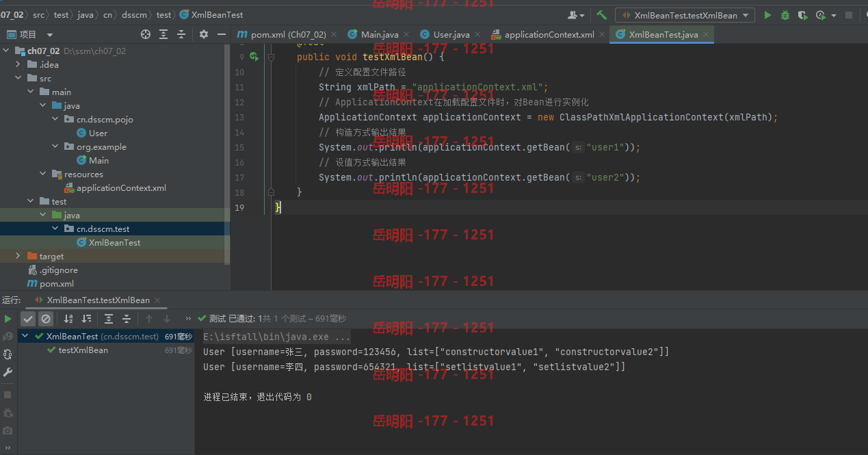This screenshot has height=455, width=868.
Task: Go to next failed test arrow
Action: point(167,319)
